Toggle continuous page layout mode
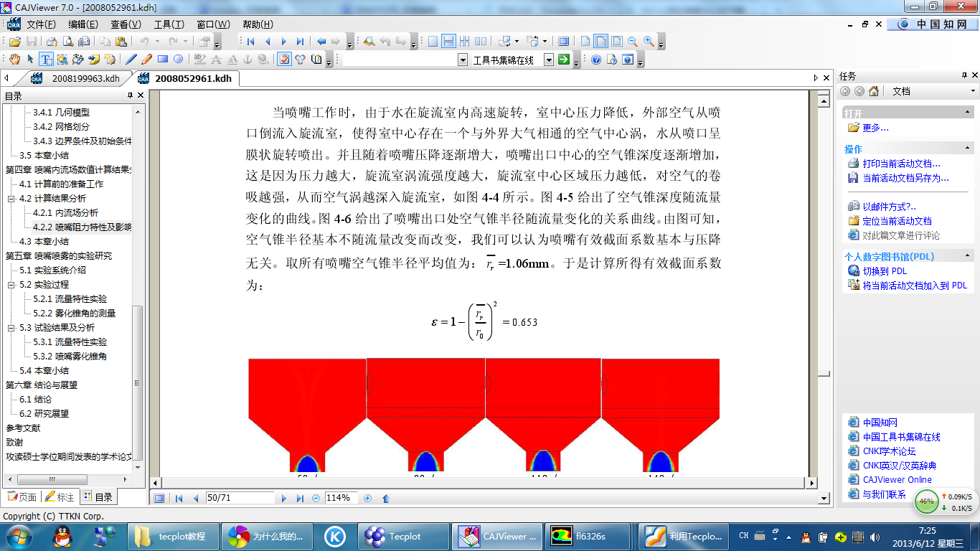Screen dimensions: 980x551 pos(448,42)
